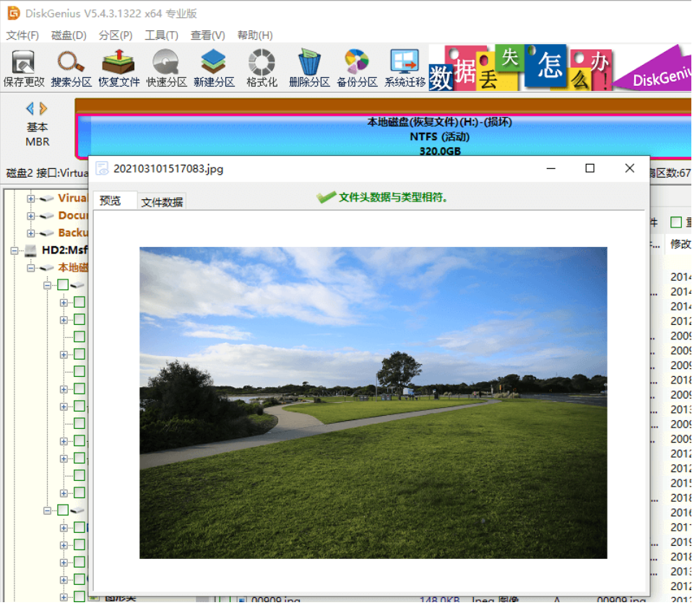
Task: Click the 数据丢失怎么办 banner
Action: point(520,67)
